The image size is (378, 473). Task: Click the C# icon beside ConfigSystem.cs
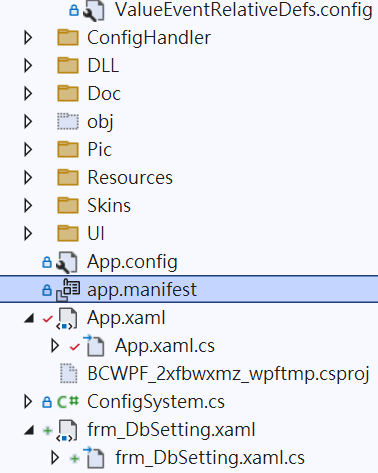(68, 401)
